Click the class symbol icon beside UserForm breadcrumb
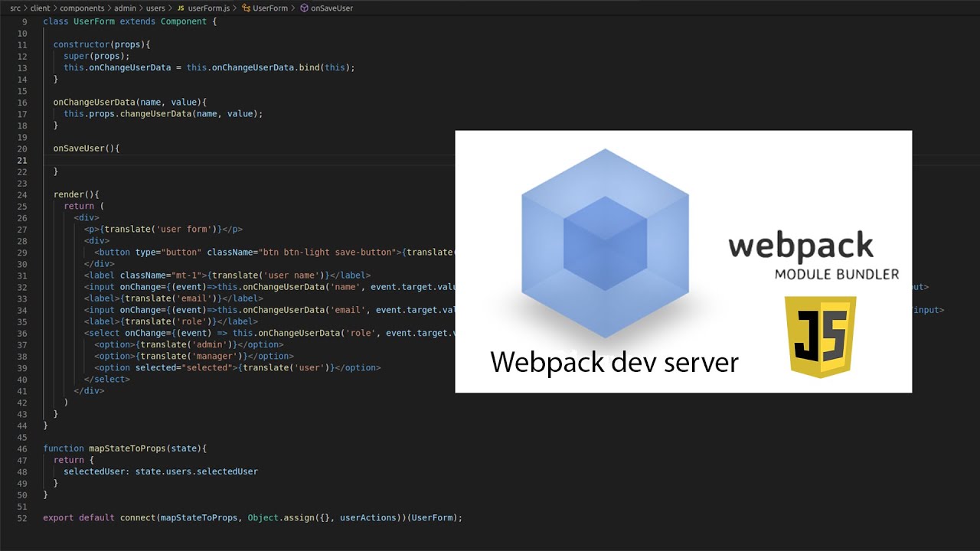This screenshot has width=980, height=551. [246, 8]
